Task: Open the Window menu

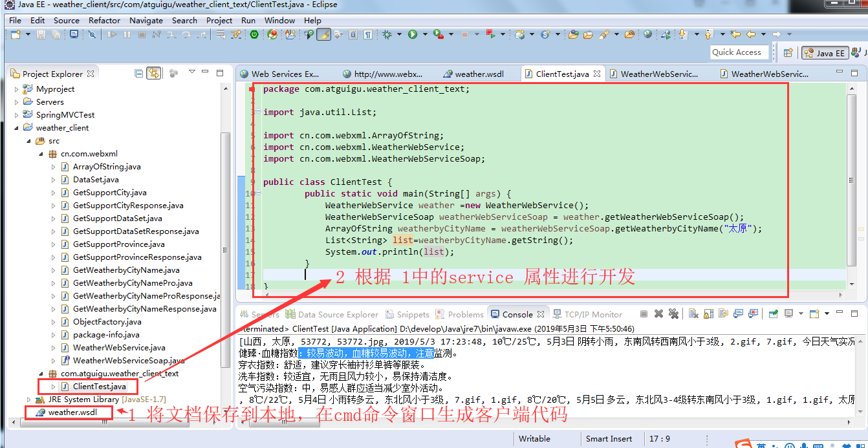Action: point(279,20)
